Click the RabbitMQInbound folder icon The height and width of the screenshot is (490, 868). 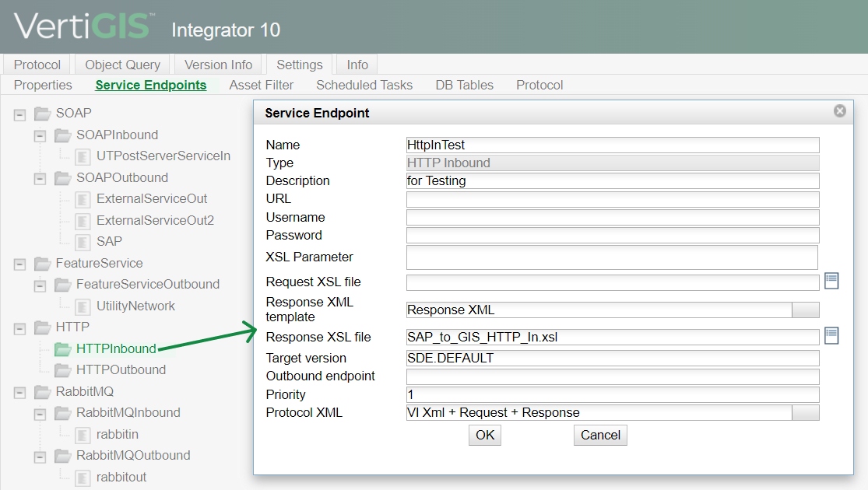click(x=62, y=413)
